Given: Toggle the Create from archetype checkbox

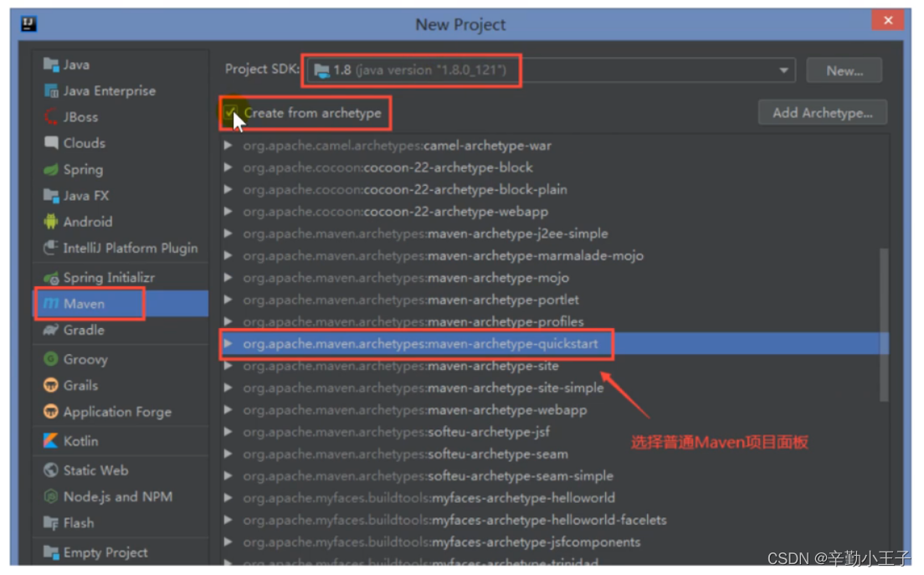Looking at the screenshot, I should coord(230,112).
